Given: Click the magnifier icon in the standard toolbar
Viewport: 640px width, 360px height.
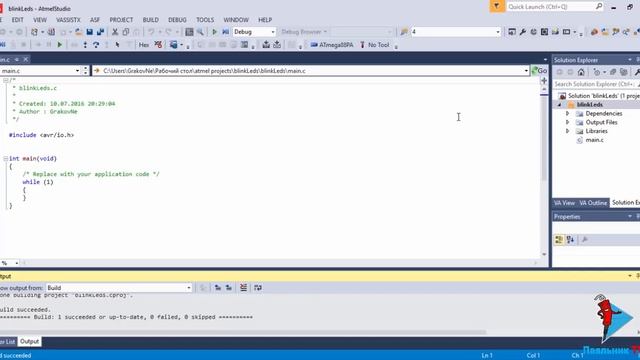Looking at the screenshot, I should [x=200, y=32].
